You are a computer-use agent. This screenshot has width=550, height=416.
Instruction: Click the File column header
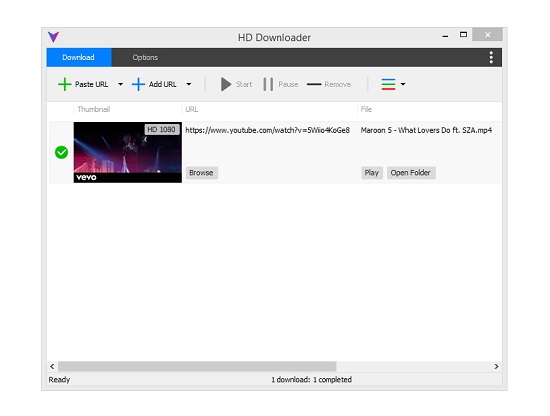(366, 109)
